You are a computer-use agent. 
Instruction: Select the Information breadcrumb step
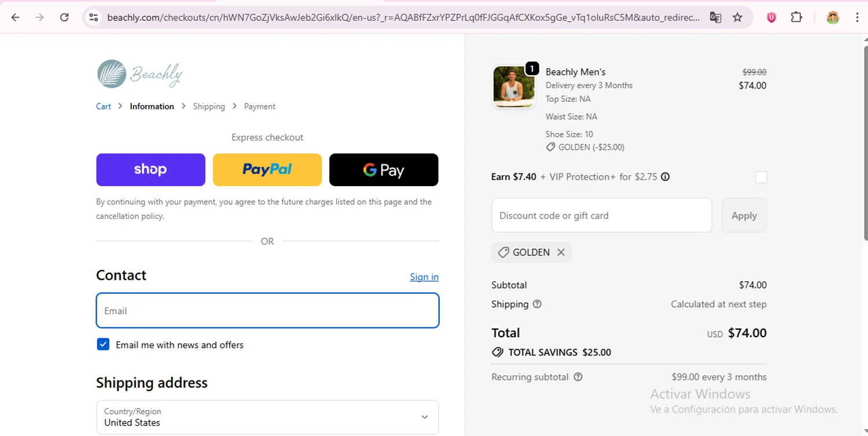(152, 106)
